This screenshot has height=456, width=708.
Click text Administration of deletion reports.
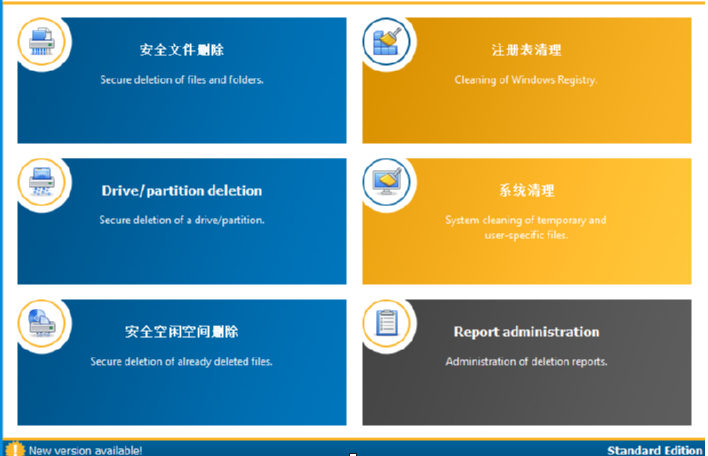(526, 361)
